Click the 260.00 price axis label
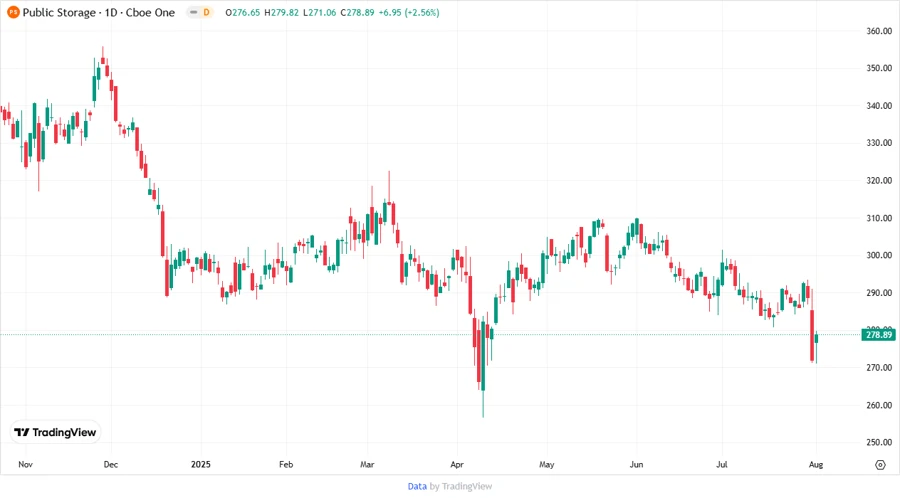Image resolution: width=900 pixels, height=498 pixels. click(x=879, y=405)
